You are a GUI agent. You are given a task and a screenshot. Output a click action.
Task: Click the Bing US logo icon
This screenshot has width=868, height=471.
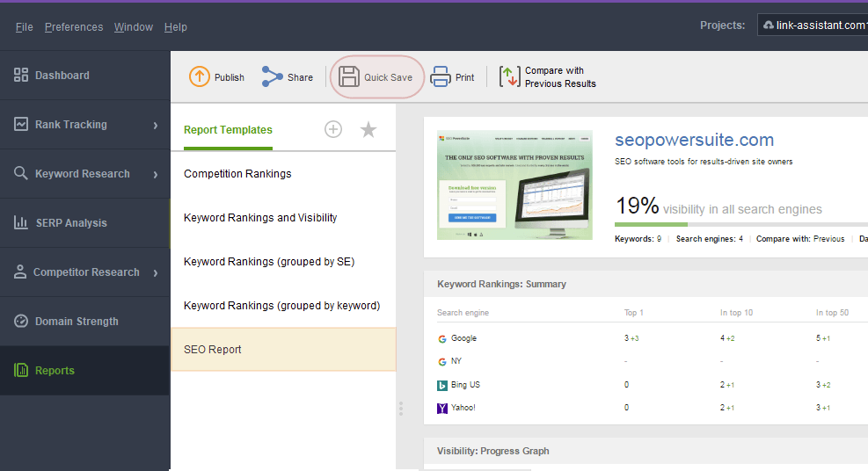click(x=442, y=385)
